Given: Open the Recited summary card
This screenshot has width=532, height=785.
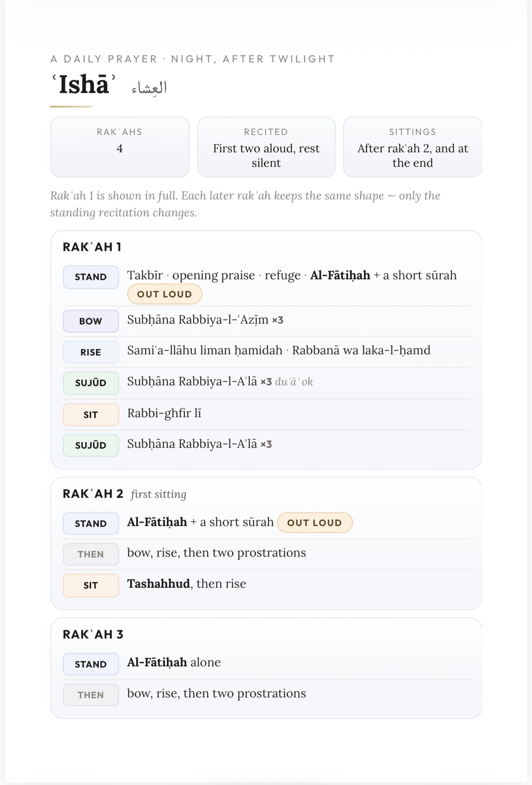Looking at the screenshot, I should click(x=266, y=147).
